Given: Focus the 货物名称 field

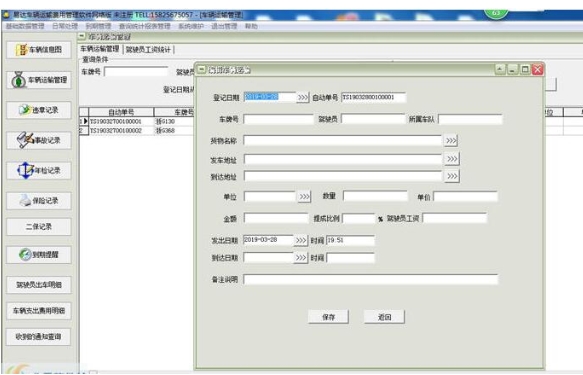Looking at the screenshot, I should point(342,140).
